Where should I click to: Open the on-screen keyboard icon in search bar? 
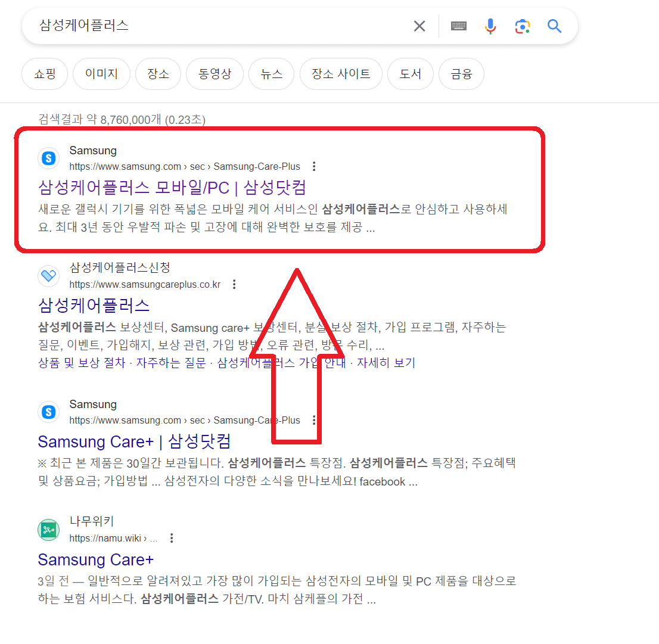[x=458, y=26]
